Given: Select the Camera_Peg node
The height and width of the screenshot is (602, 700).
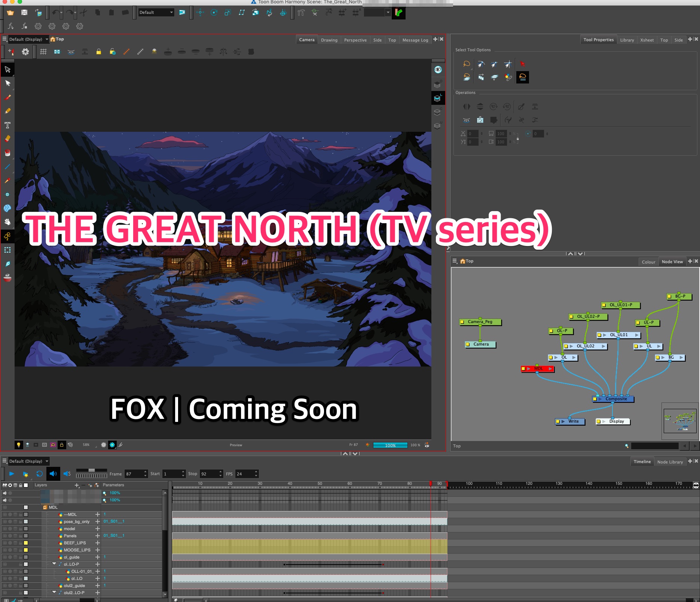Looking at the screenshot, I should point(480,322).
